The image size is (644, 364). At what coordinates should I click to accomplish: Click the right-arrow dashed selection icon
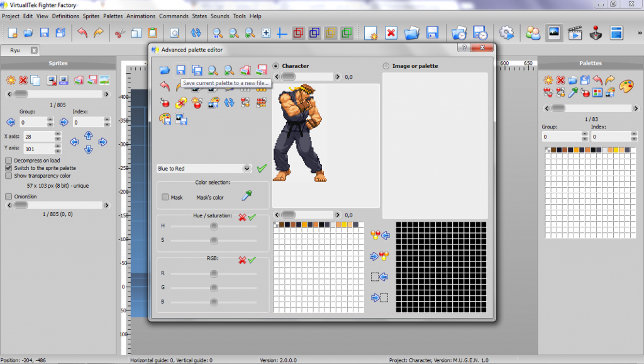tap(379, 297)
